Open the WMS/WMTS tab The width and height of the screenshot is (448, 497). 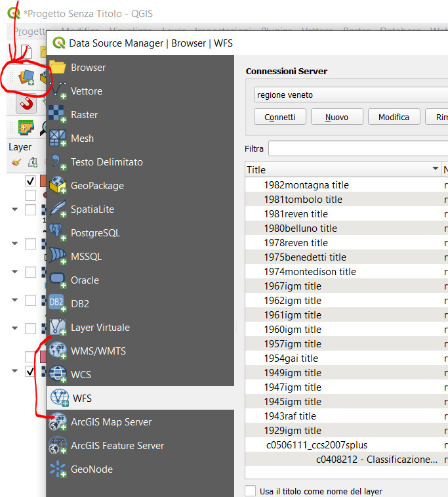(x=140, y=351)
